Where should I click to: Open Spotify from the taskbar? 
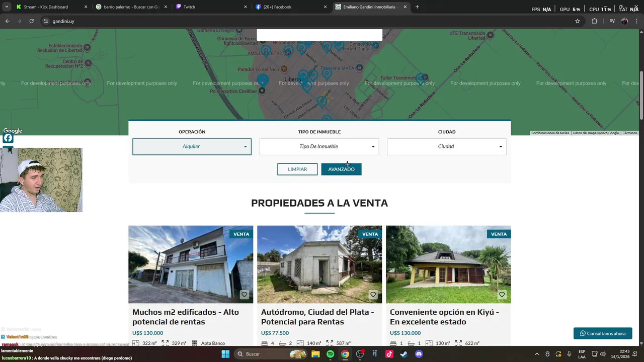[330, 354]
